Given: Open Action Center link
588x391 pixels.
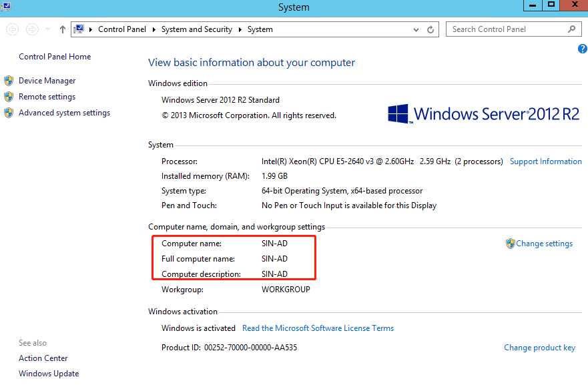Looking at the screenshot, I should pyautogui.click(x=43, y=358).
